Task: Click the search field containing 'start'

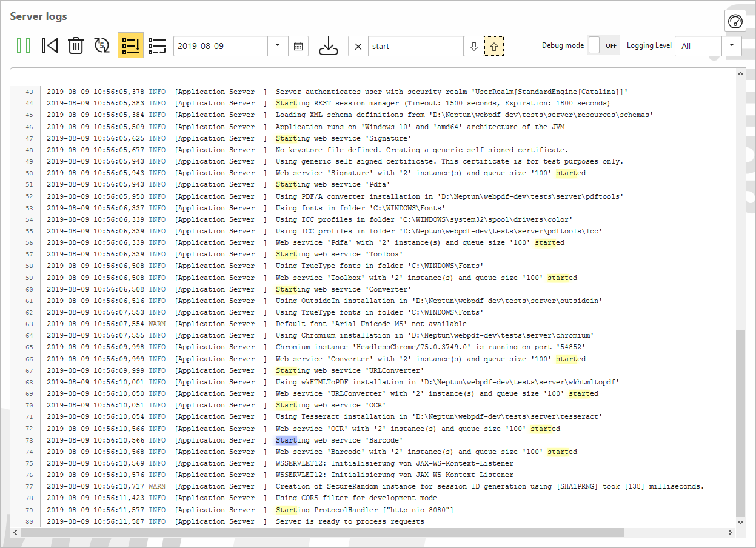Action: [415, 46]
